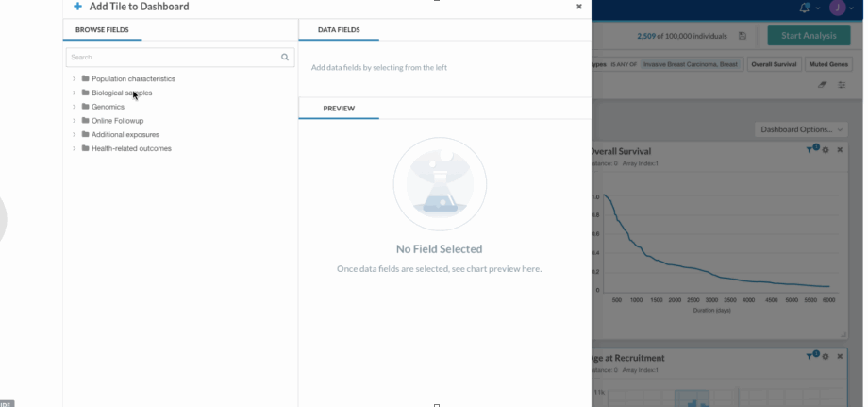Switch to Data Fields tab

[x=339, y=30]
